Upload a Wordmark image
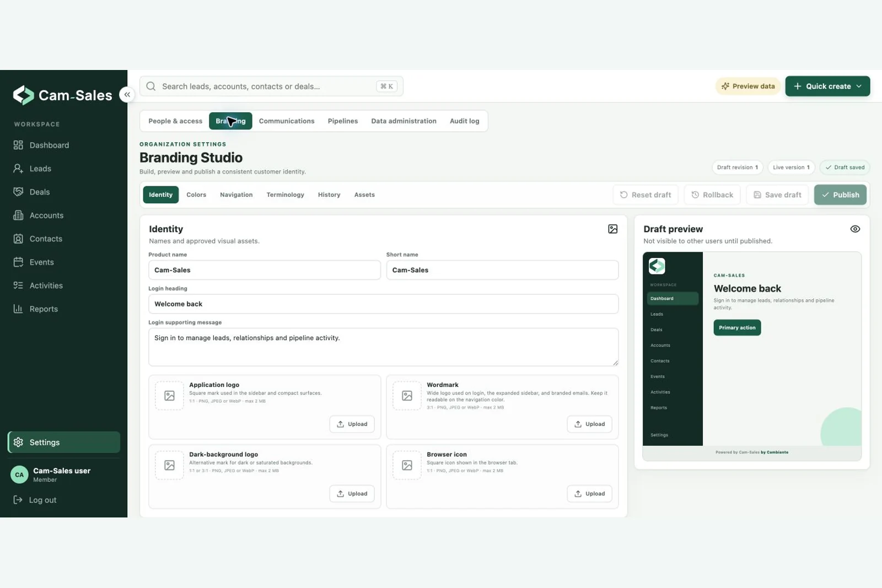 point(589,424)
